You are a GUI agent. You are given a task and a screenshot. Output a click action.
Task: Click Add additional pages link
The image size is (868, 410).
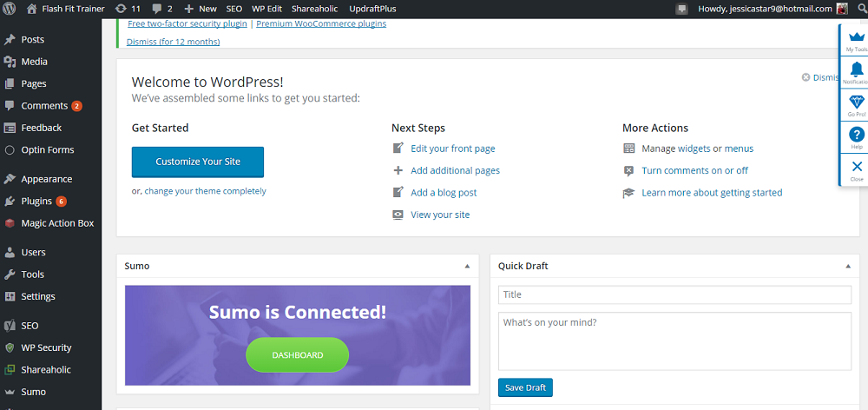[x=455, y=170]
